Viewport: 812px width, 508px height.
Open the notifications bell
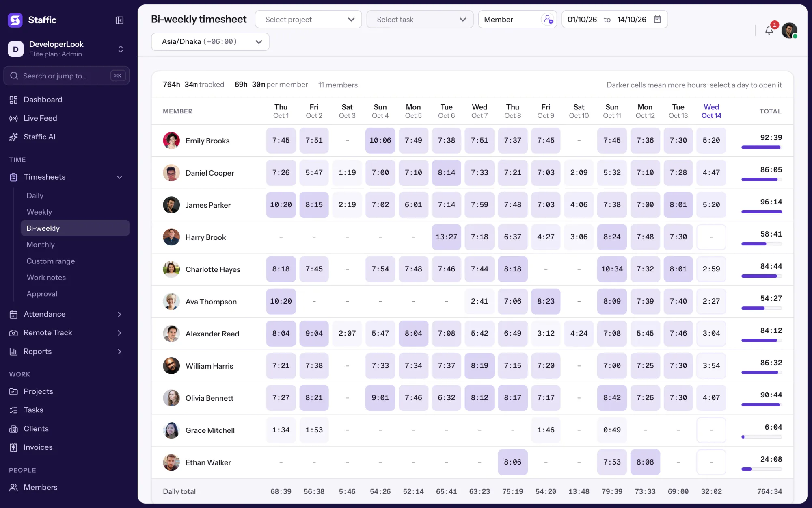tap(769, 30)
